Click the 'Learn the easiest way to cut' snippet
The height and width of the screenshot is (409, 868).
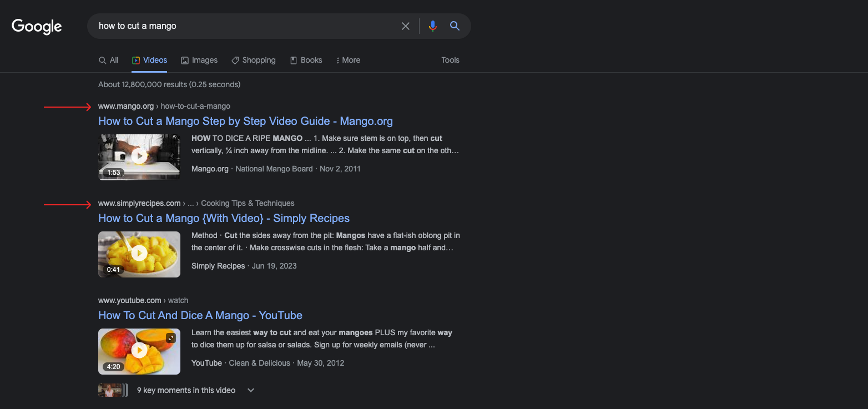pos(322,339)
